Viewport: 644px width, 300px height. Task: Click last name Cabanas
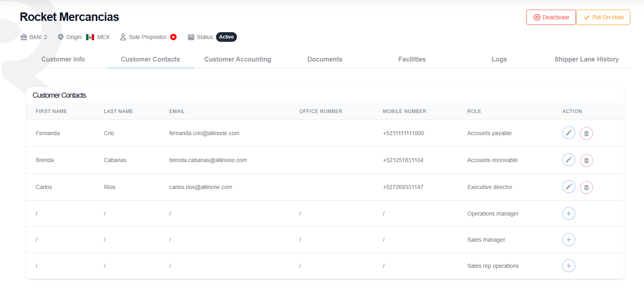click(115, 160)
